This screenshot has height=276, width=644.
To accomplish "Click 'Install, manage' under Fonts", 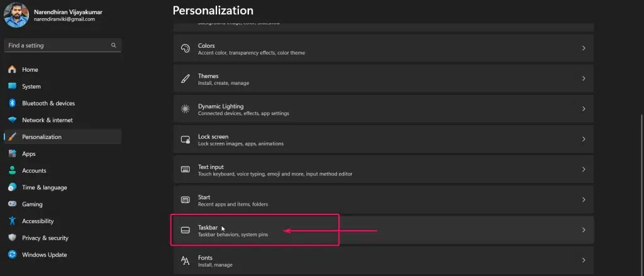I will [215, 265].
